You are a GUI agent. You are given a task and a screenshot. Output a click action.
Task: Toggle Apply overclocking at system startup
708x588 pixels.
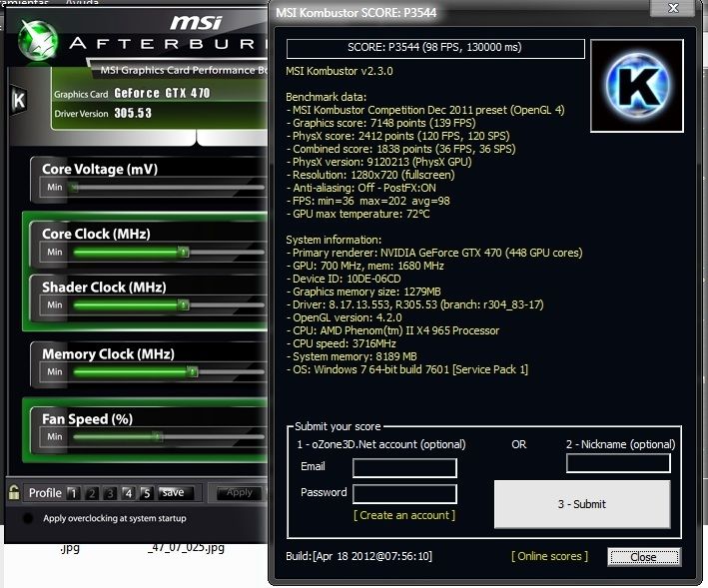pos(28,518)
